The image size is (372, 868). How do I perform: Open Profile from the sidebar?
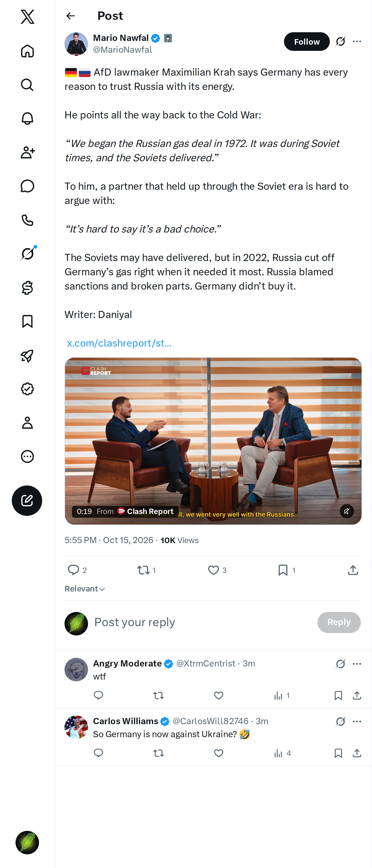[27, 423]
